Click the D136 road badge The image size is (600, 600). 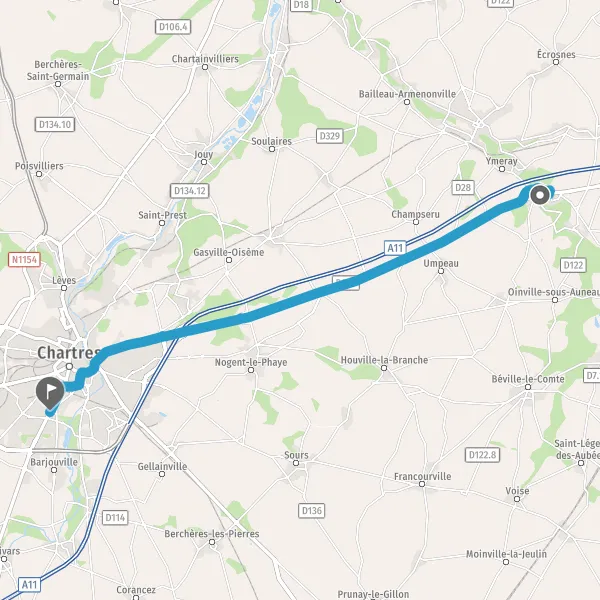[x=311, y=510]
